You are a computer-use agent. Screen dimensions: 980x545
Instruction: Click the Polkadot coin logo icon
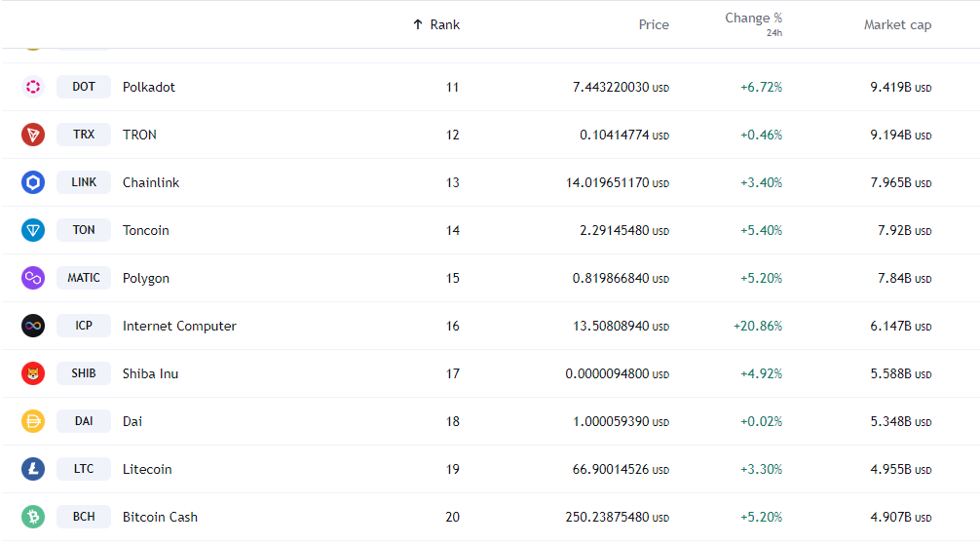33,87
